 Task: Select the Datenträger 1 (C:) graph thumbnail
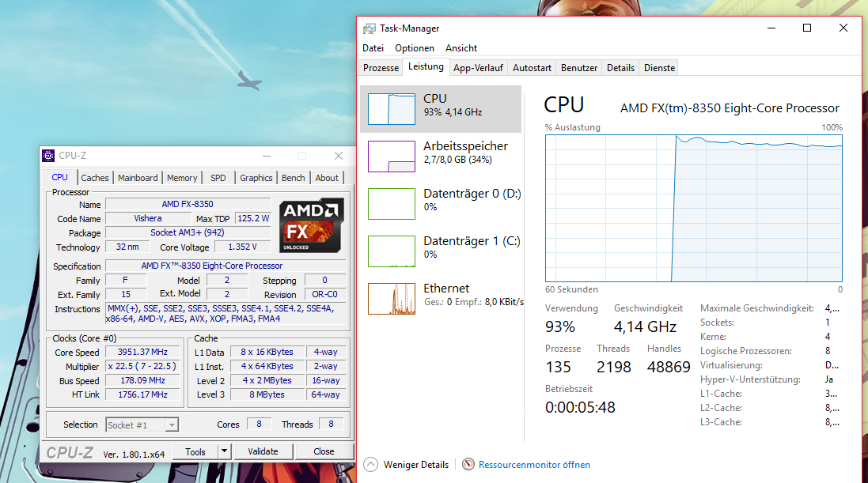click(x=392, y=251)
